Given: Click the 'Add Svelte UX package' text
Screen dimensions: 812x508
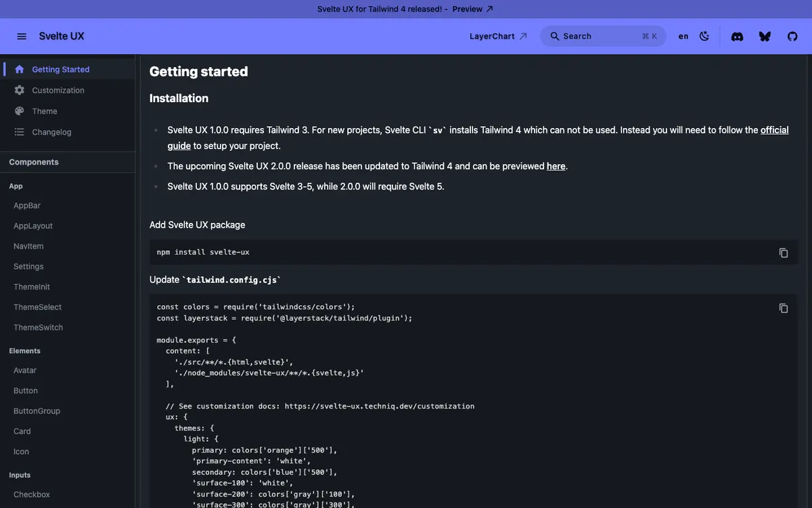Looking at the screenshot, I should pos(197,225).
